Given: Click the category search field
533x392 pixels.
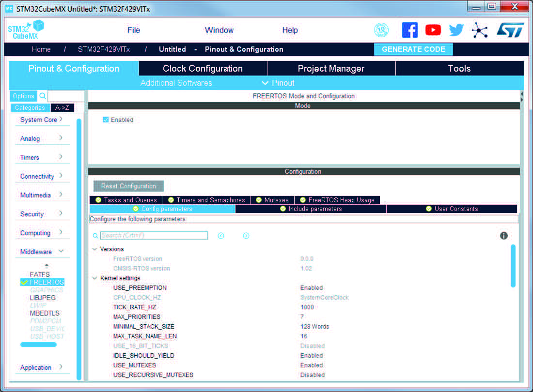Looking at the screenshot, I should [66, 96].
